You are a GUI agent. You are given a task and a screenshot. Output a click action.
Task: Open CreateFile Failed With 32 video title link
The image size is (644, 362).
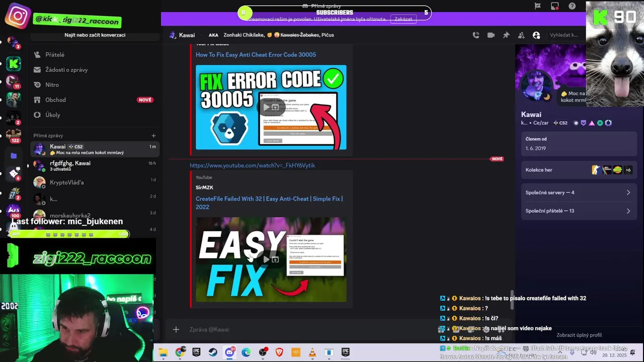(x=269, y=203)
